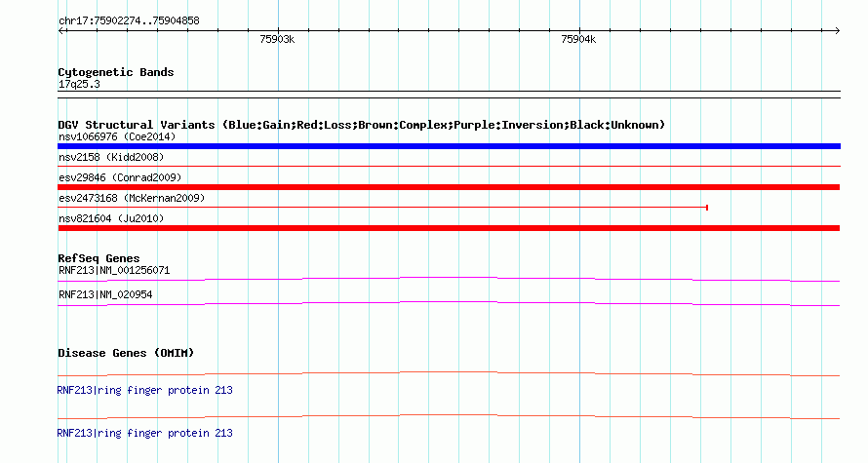The width and height of the screenshot is (868, 463).
Task: Select the Cytogenetic Bands track heading
Action: pyautogui.click(x=116, y=72)
